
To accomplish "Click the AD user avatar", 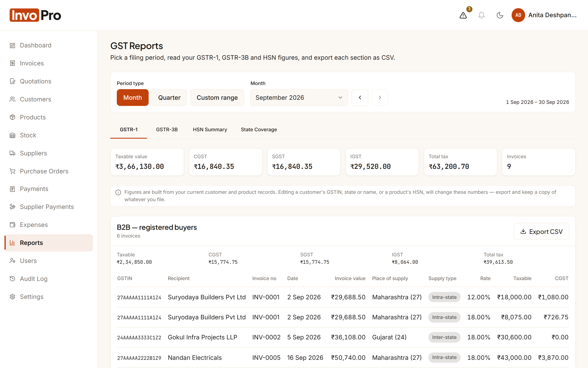I will pyautogui.click(x=518, y=15).
